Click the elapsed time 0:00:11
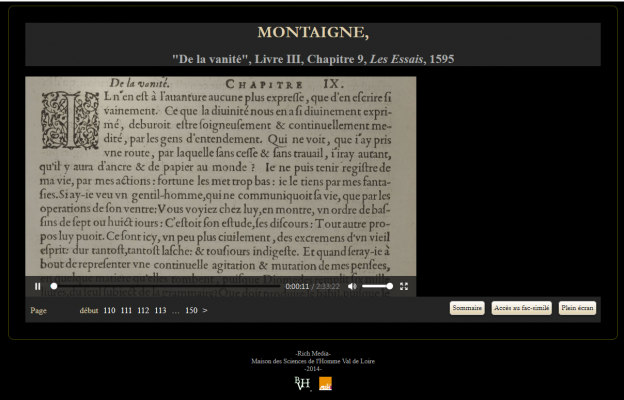 point(297,287)
